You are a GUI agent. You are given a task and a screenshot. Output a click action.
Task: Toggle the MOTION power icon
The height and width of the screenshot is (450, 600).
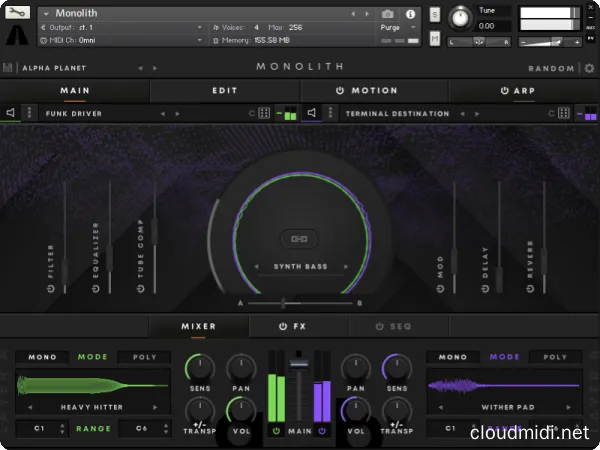340,91
